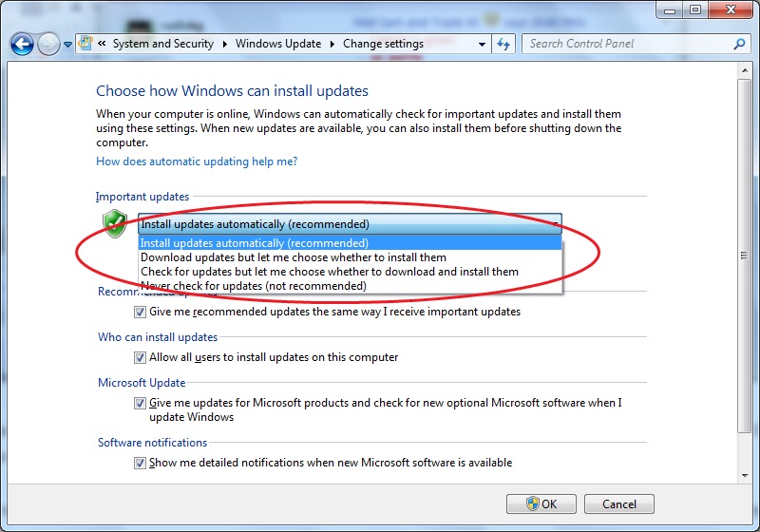Go to Windows Update breadcrumb

point(278,44)
